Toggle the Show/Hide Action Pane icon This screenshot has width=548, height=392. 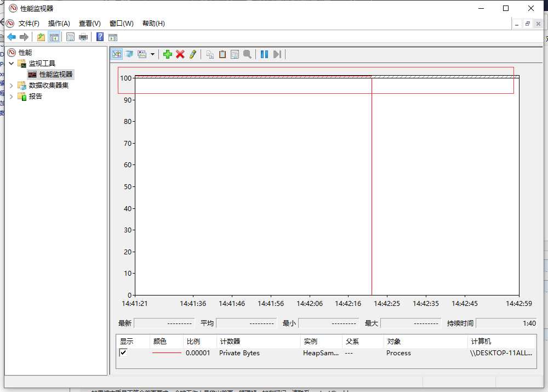[x=113, y=37]
